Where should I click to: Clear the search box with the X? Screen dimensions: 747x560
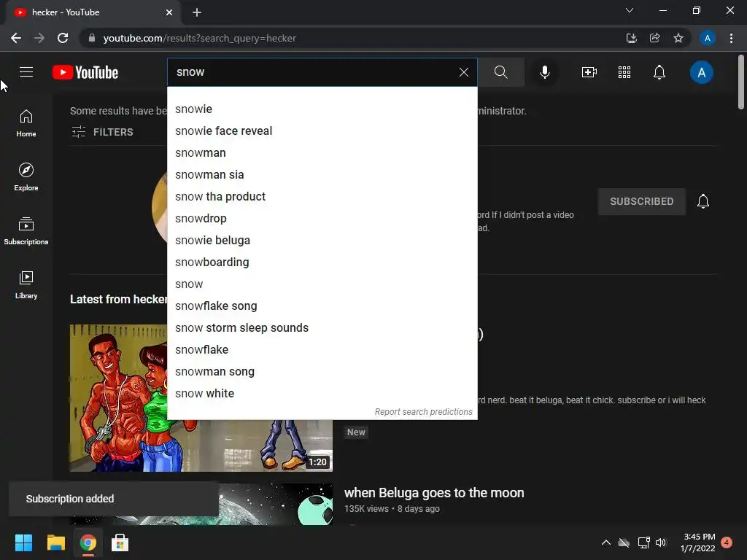pyautogui.click(x=463, y=72)
